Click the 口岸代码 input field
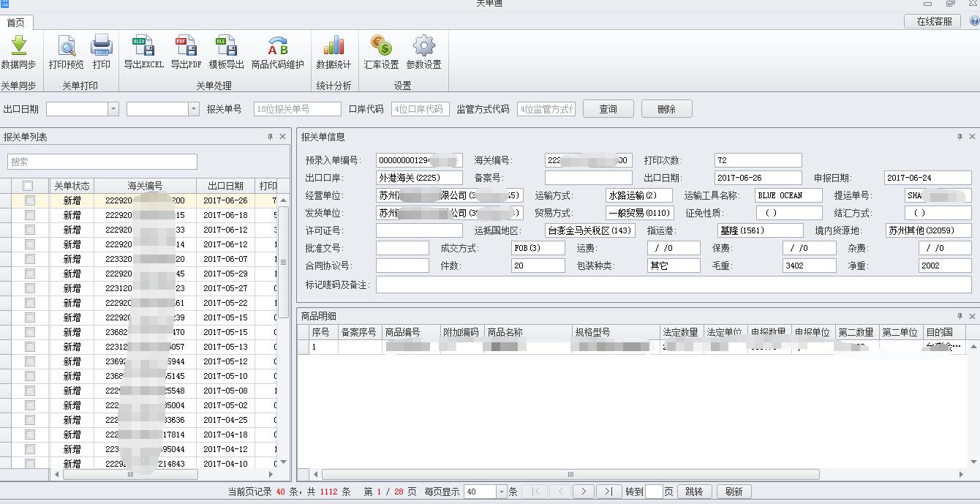Viewport: 980px width, 504px height. click(x=420, y=109)
